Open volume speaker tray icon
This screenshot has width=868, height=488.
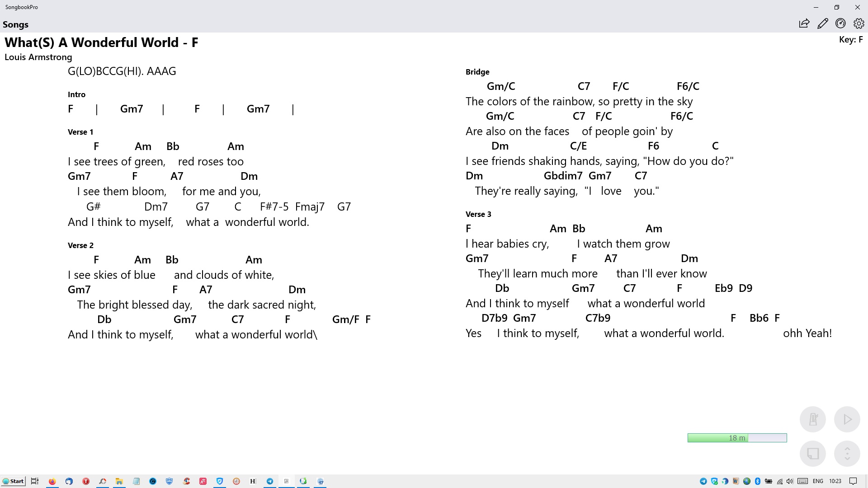[x=790, y=481]
